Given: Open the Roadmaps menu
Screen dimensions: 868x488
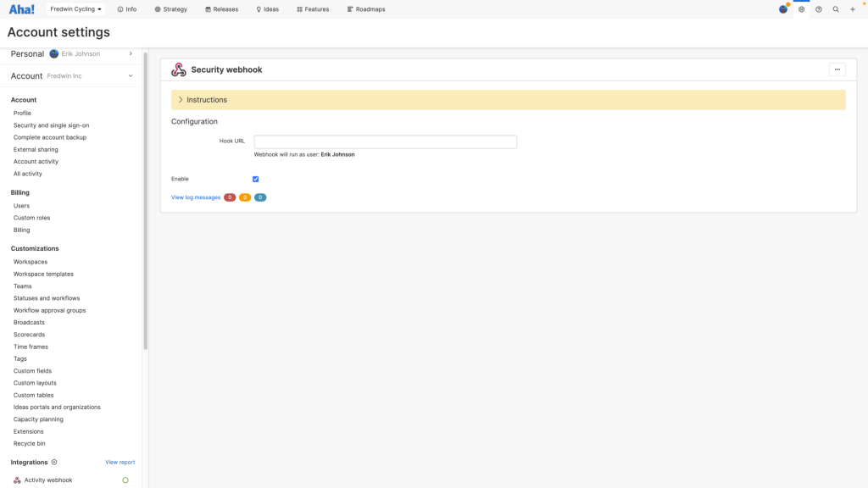Looking at the screenshot, I should 365,9.
